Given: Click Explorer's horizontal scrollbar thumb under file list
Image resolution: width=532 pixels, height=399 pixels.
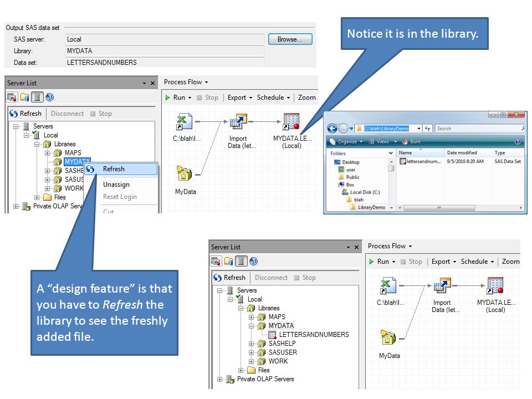Looking at the screenshot, I should point(439,208).
